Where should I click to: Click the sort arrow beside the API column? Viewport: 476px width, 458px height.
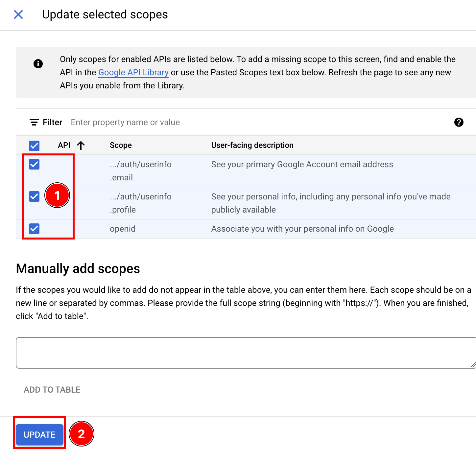coord(81,145)
